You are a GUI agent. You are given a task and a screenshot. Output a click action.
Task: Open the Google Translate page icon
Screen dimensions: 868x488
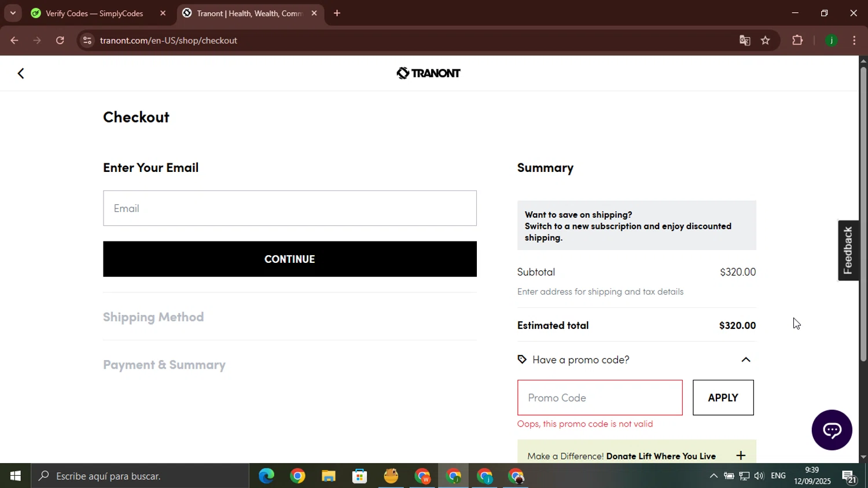point(745,41)
